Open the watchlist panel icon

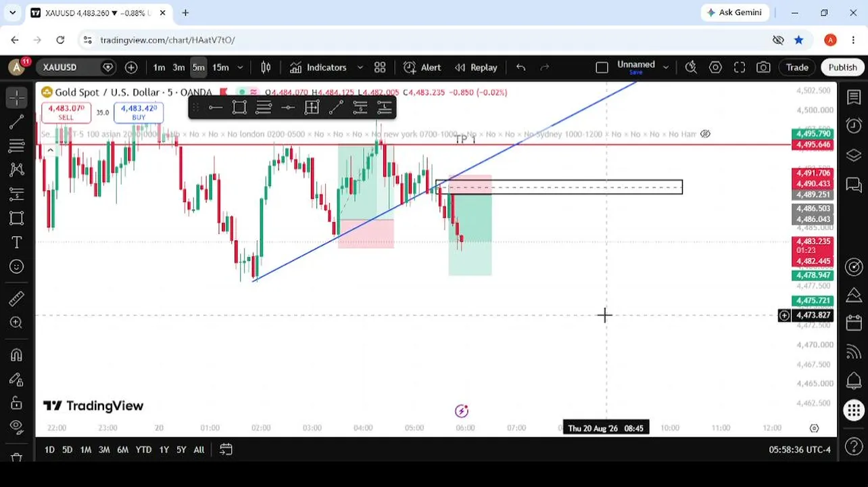pos(854,97)
